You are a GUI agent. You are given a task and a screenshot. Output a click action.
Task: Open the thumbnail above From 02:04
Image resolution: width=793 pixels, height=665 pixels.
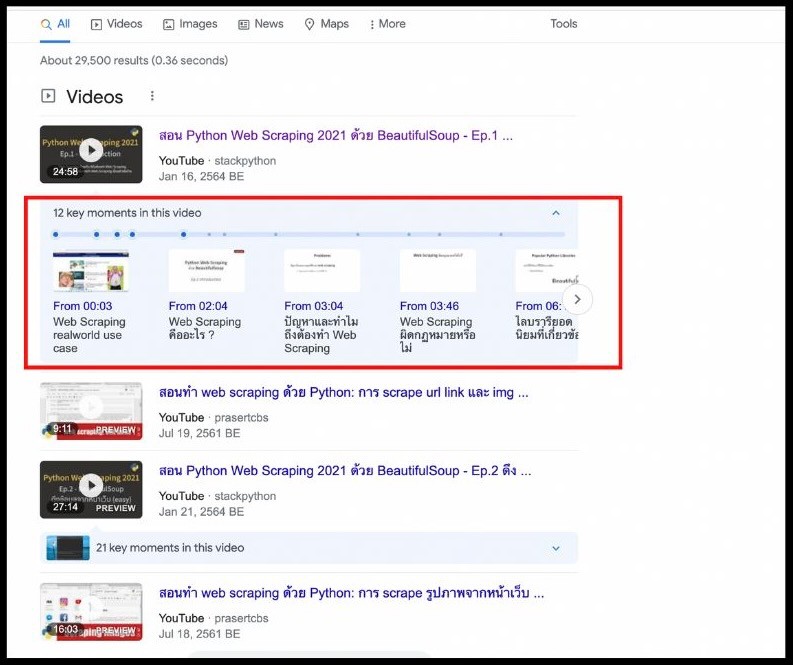click(207, 271)
